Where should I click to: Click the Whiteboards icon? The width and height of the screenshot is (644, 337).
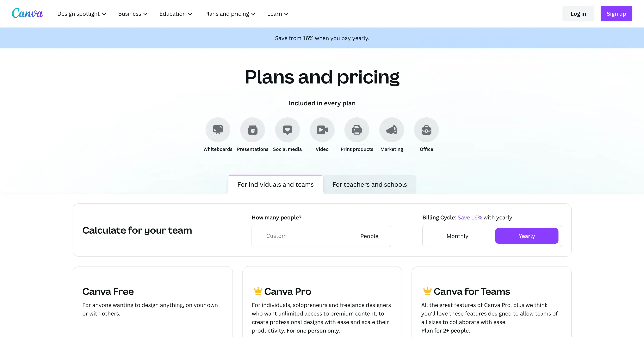218,130
